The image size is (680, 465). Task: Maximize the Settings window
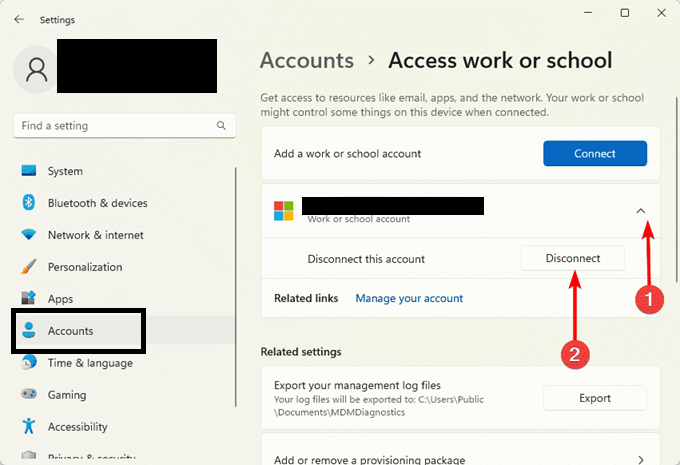pyautogui.click(x=624, y=13)
